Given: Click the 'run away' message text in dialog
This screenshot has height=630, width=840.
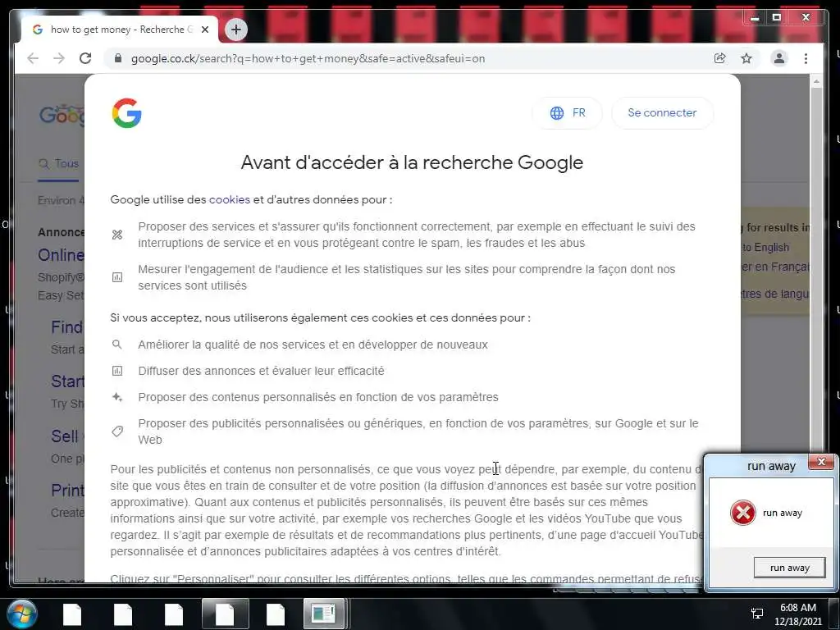Looking at the screenshot, I should coord(782,514).
